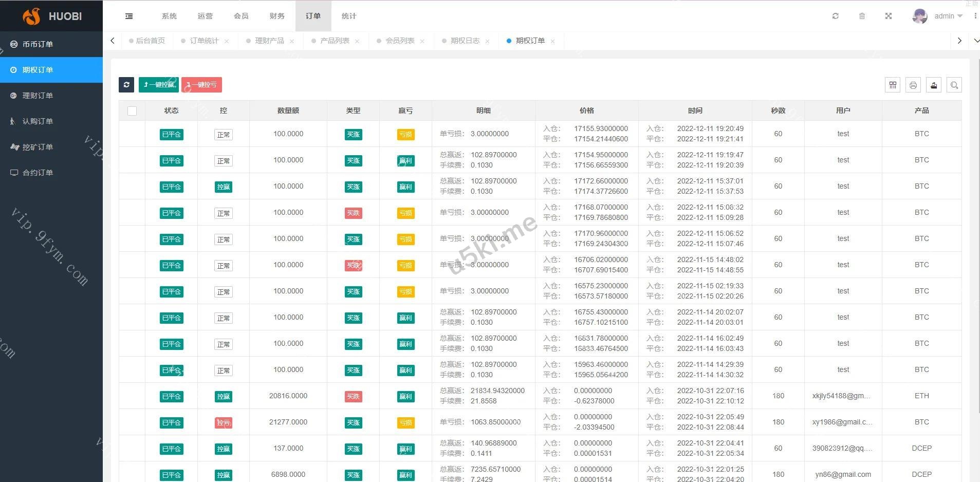This screenshot has width=980, height=482.
Task: Check the select-all checkbox in the table header
Action: [132, 111]
